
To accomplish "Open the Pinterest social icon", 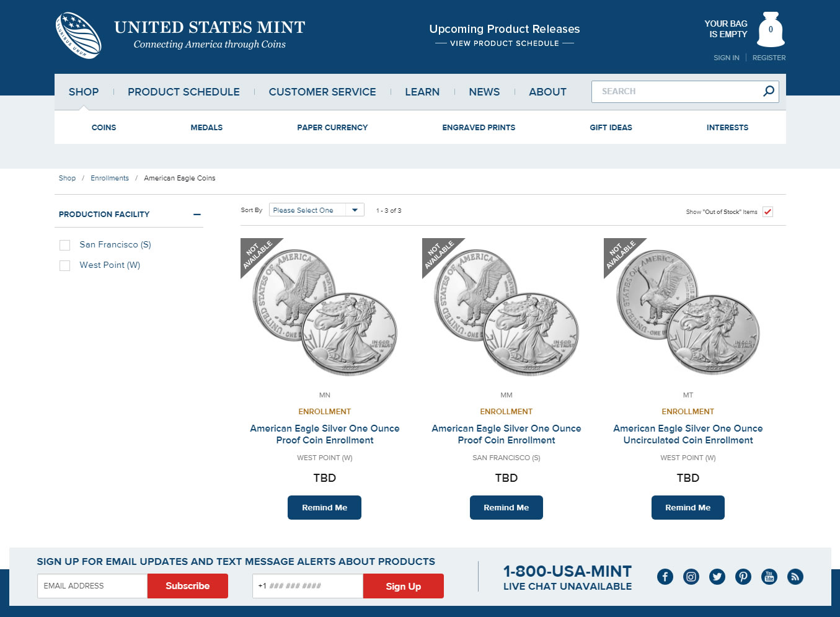I will click(743, 577).
